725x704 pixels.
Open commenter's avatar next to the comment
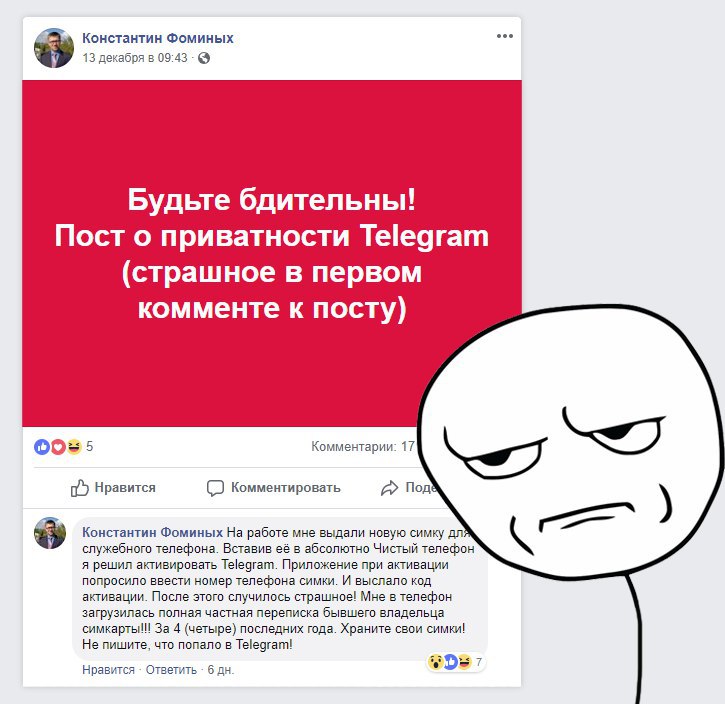(50, 533)
